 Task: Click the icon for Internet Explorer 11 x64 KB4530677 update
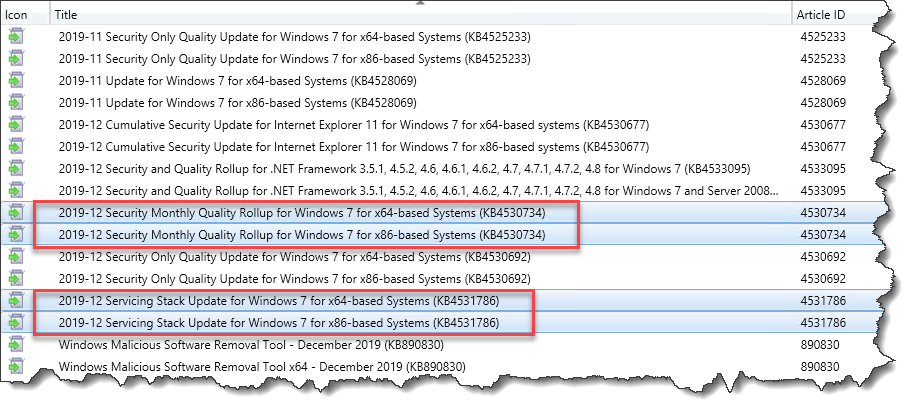pos(16,125)
